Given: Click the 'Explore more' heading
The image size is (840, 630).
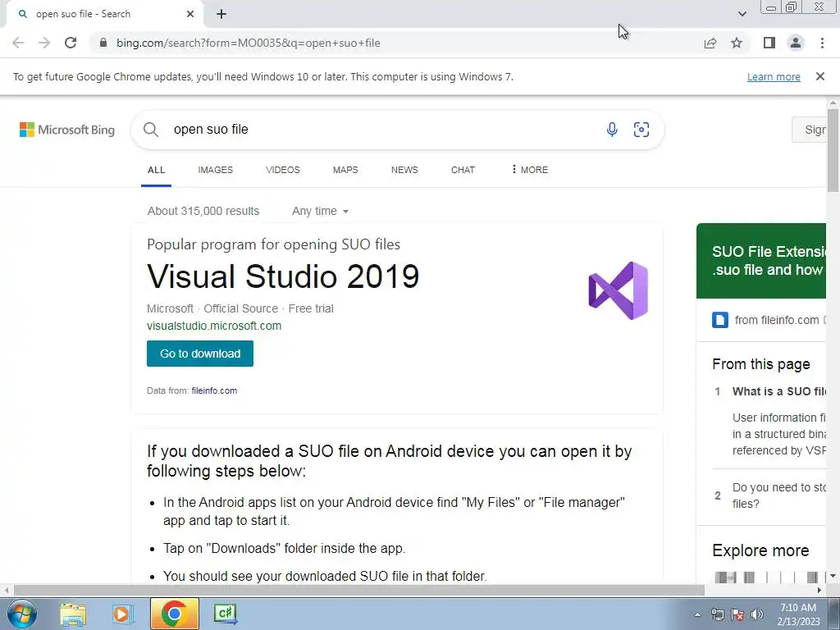Looking at the screenshot, I should tap(760, 550).
